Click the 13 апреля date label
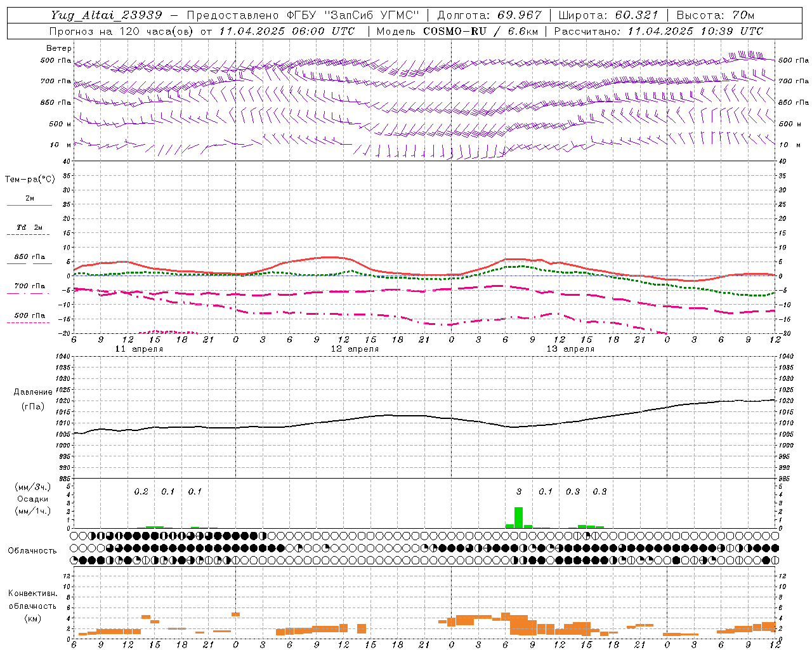 tap(570, 349)
